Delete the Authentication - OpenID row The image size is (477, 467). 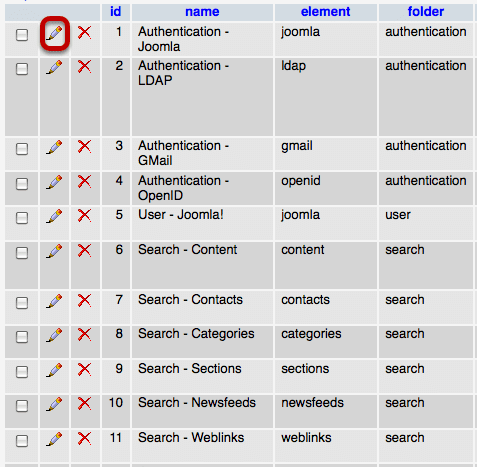coord(84,182)
